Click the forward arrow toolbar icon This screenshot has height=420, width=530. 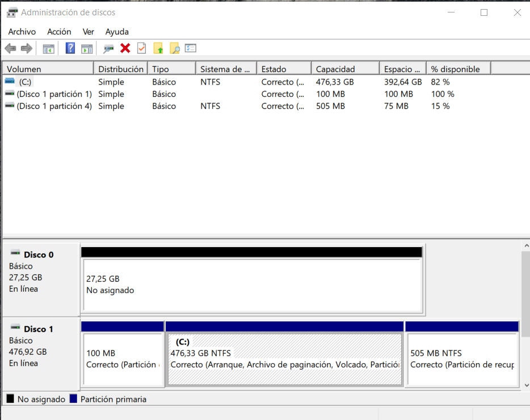26,49
